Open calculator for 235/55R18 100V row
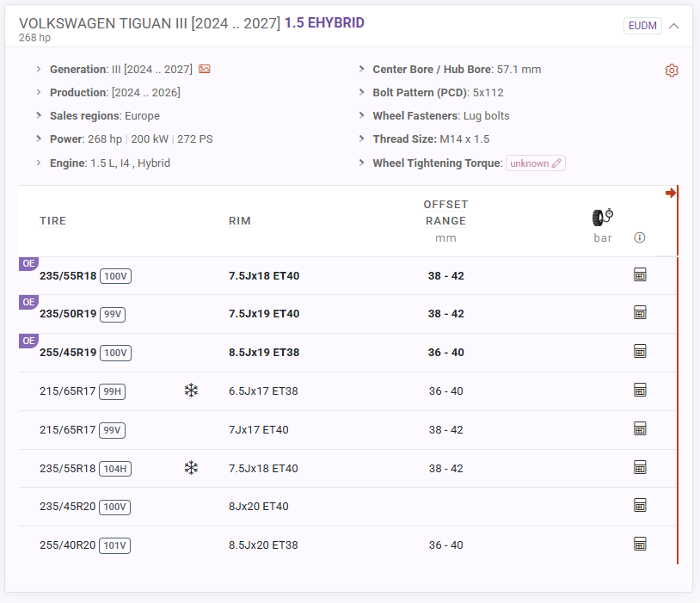 click(640, 274)
